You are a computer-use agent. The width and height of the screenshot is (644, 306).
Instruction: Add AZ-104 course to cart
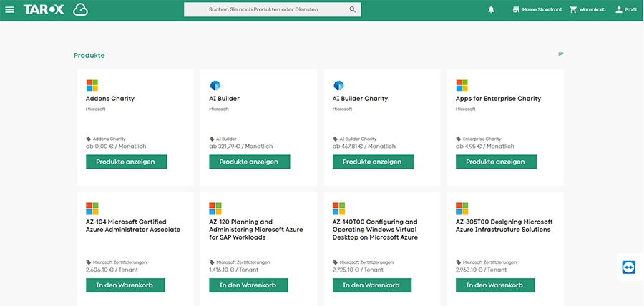(x=126, y=285)
